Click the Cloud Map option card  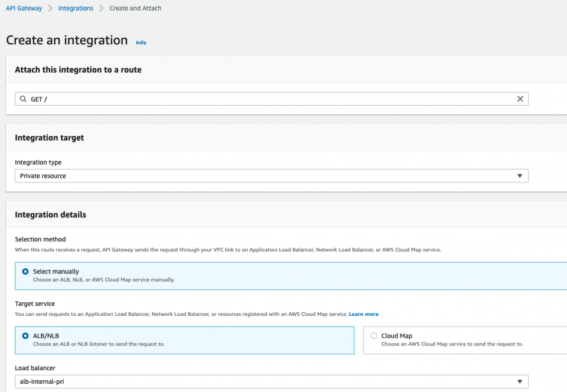467,341
